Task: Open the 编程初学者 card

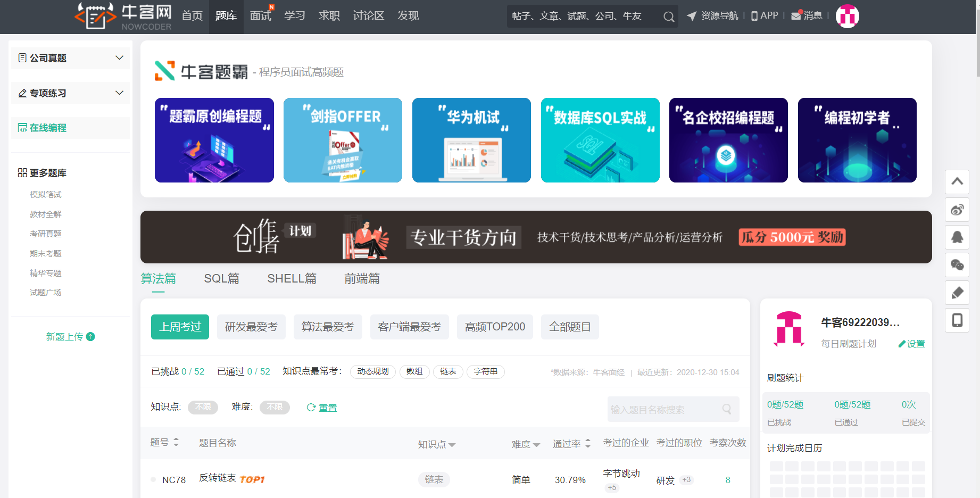Action: [857, 140]
